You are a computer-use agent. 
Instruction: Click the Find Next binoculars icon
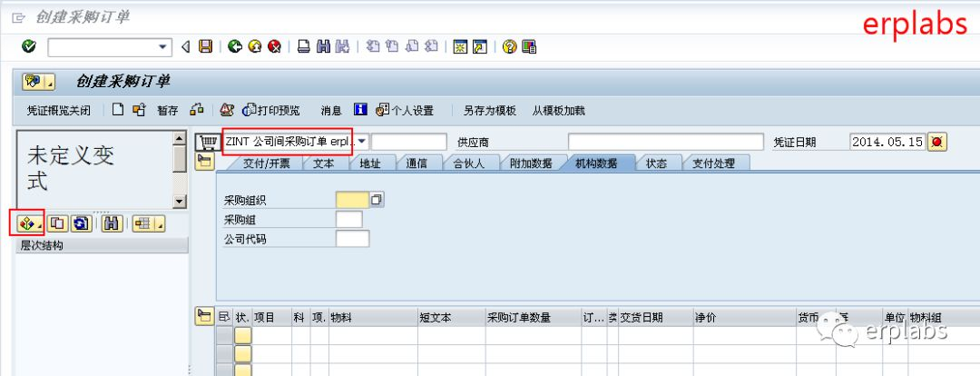[342, 46]
